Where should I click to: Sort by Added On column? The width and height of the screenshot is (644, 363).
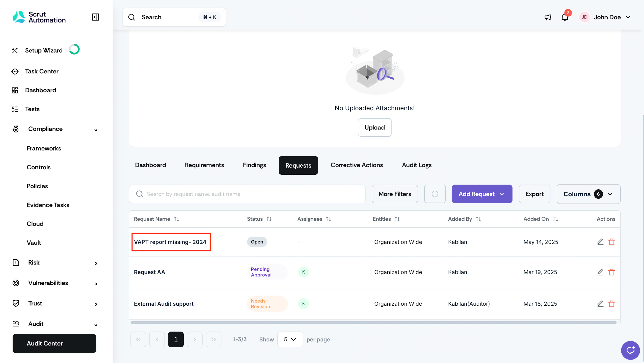[x=555, y=219]
